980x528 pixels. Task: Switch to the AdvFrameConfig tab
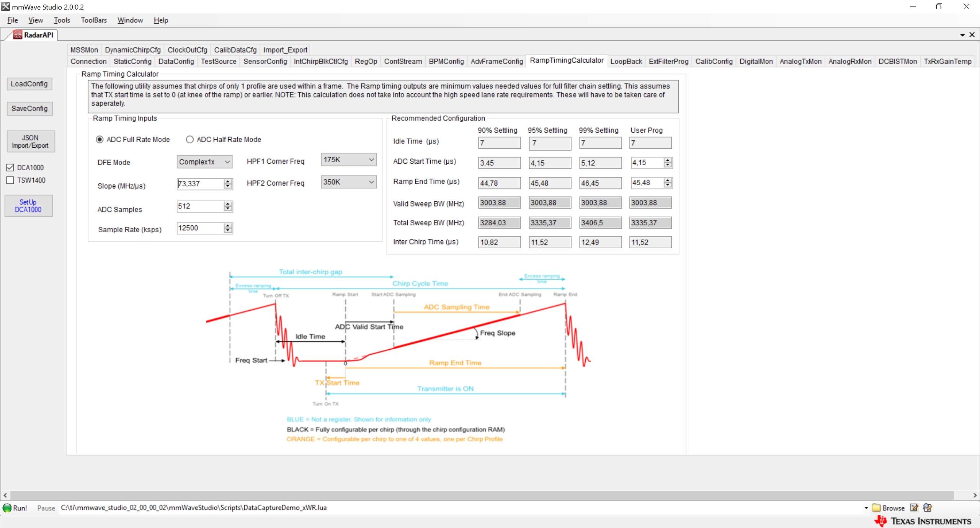[x=497, y=61]
